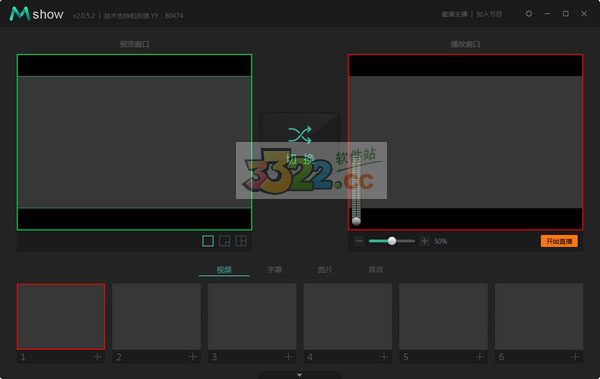Image resolution: width=600 pixels, height=379 pixels.
Task: Add source with plus icon on slot 5
Action: pos(480,357)
